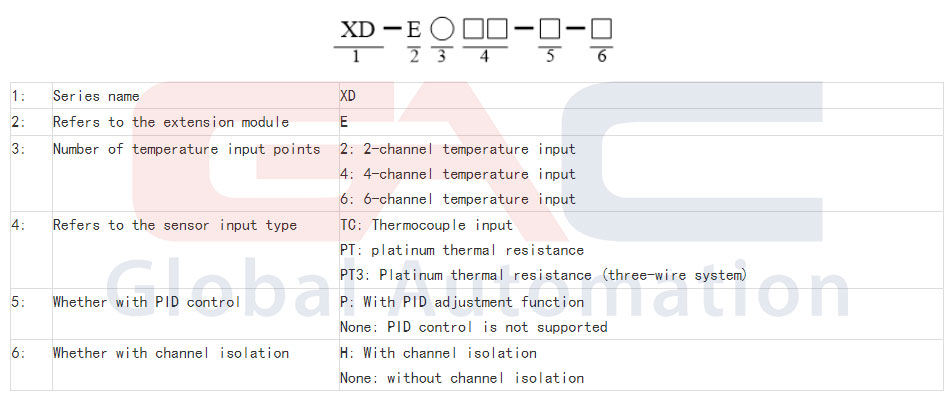Click 'H: With channel isolation' entry
Viewport: 952px width, 398px height.
coord(438,352)
